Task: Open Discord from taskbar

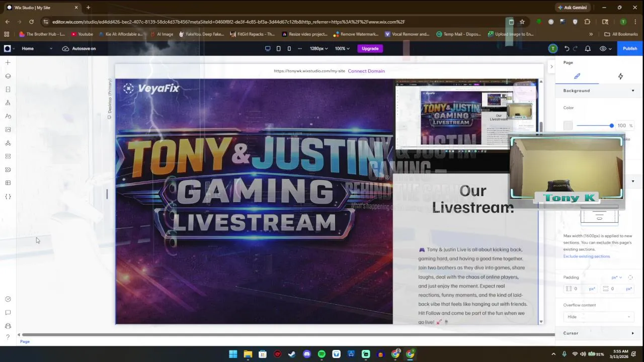Action: point(307,354)
